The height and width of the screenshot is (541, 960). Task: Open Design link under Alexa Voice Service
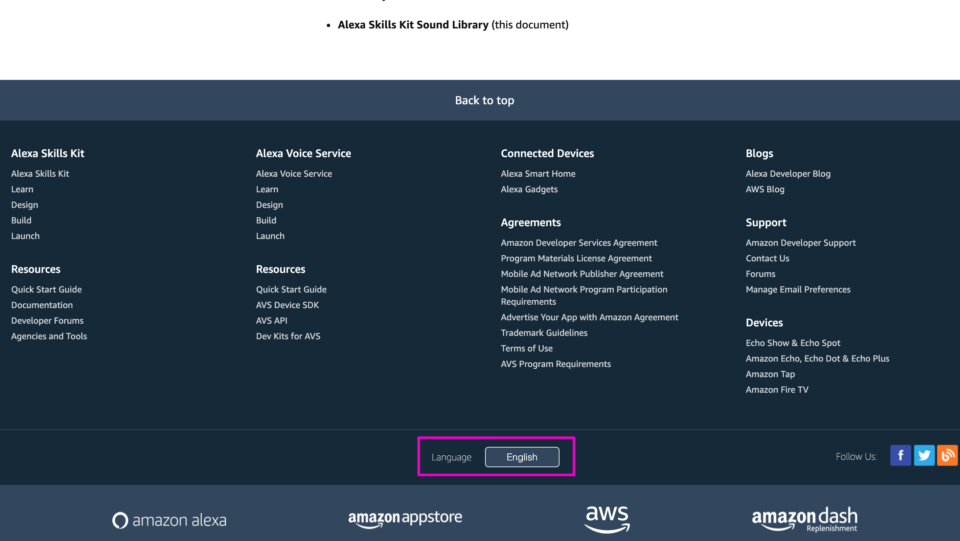[x=269, y=205]
